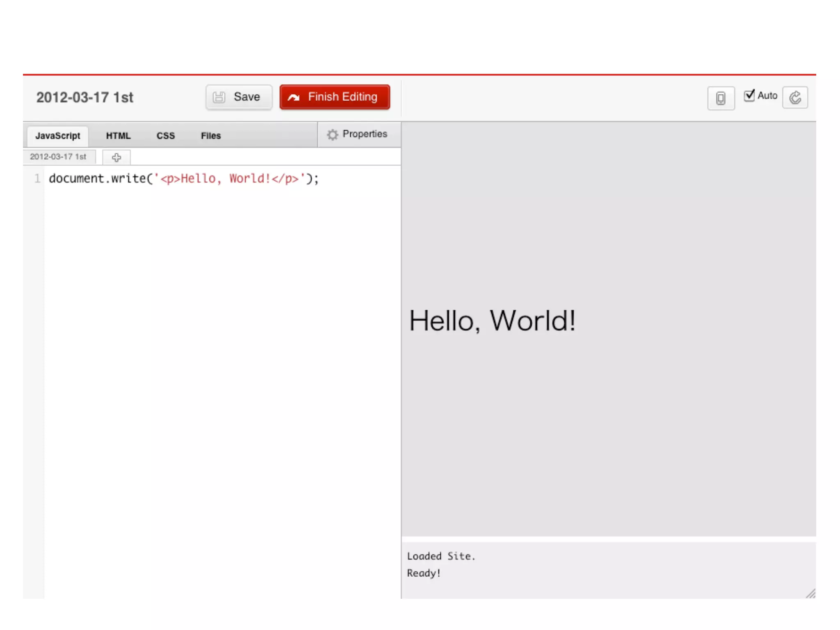Open the Properties panel label
This screenshot has height=630, width=840.
click(365, 134)
